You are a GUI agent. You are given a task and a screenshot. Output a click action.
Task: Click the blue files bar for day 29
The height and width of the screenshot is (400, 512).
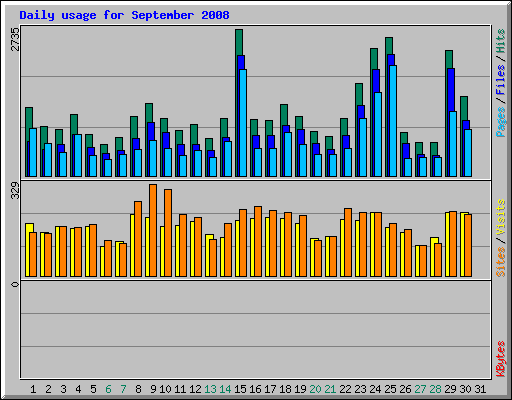[x=451, y=90]
